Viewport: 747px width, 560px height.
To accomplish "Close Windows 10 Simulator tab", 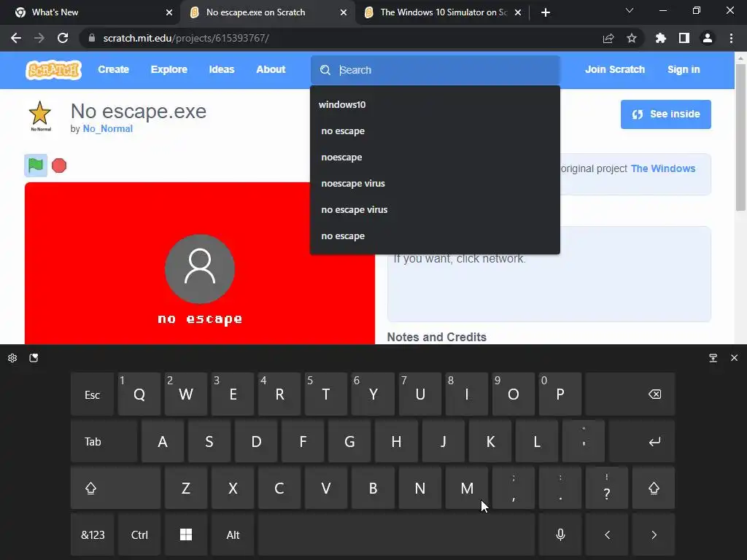I will click(518, 12).
